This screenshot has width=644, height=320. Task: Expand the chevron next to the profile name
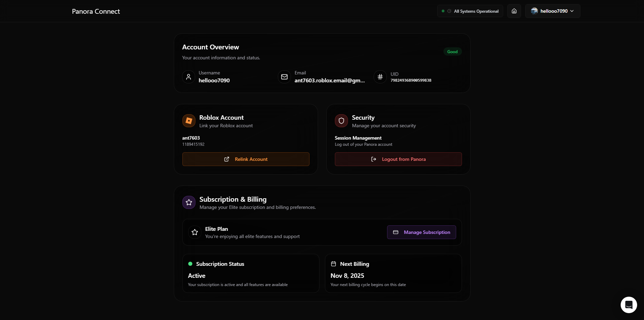pyautogui.click(x=572, y=11)
